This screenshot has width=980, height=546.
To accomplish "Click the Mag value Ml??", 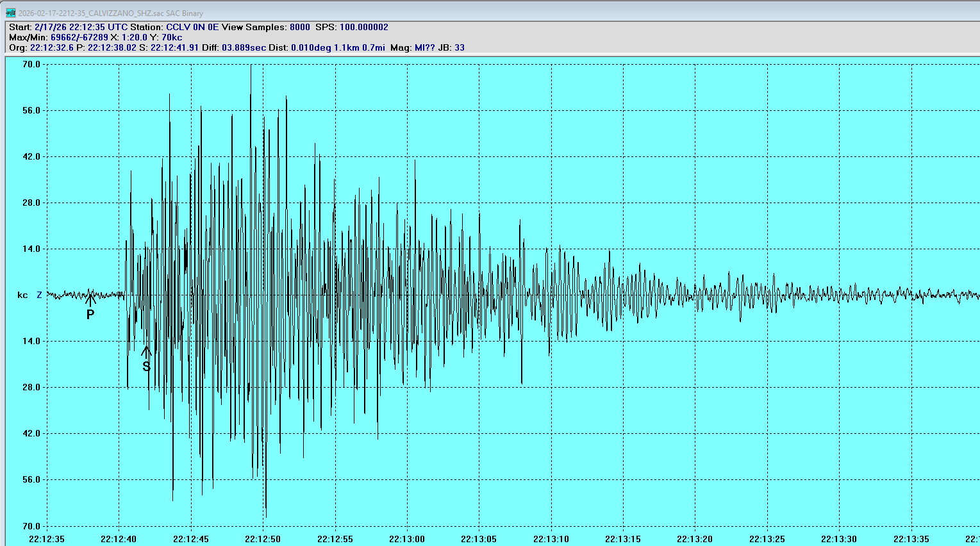I will (x=424, y=47).
